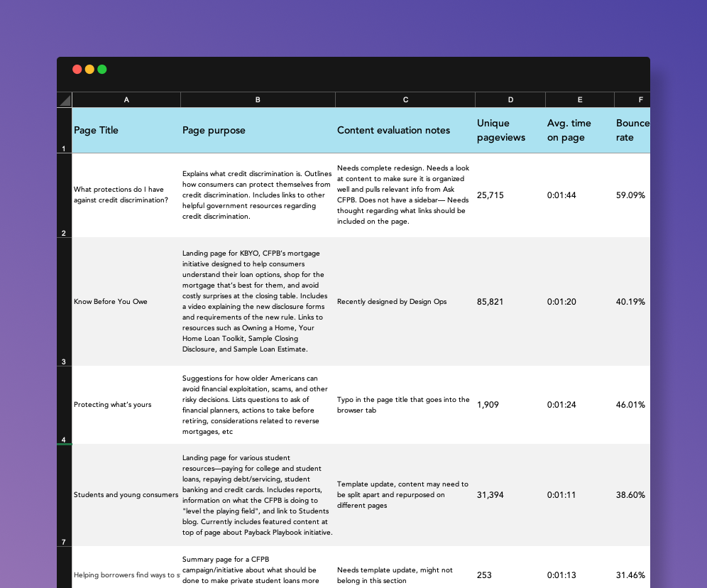The height and width of the screenshot is (588, 707).
Task: Click the green maximize window button
Action: (102, 69)
